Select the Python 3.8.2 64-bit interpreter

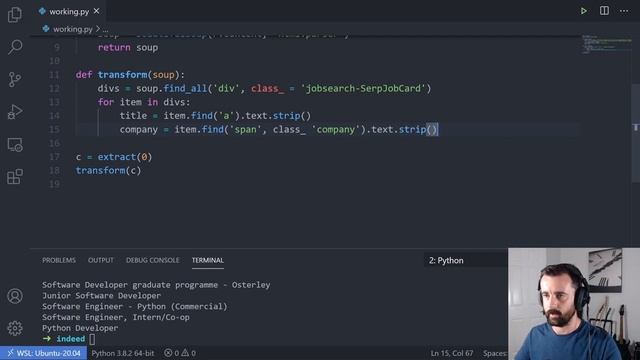tap(122, 353)
